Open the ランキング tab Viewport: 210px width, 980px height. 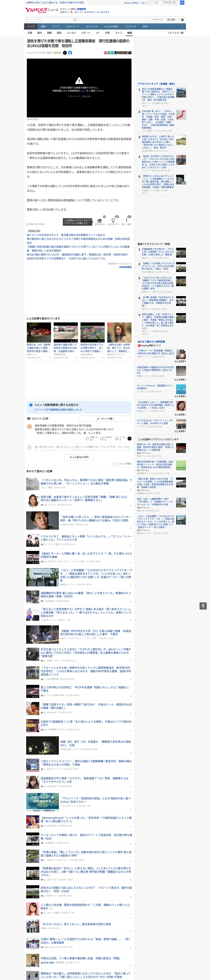(x=130, y=27)
